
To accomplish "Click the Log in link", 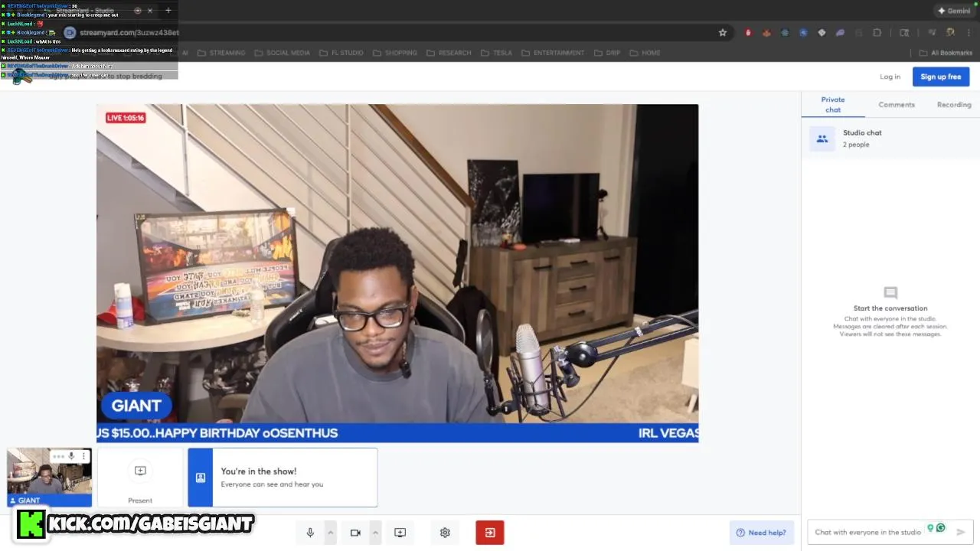I will (x=890, y=77).
